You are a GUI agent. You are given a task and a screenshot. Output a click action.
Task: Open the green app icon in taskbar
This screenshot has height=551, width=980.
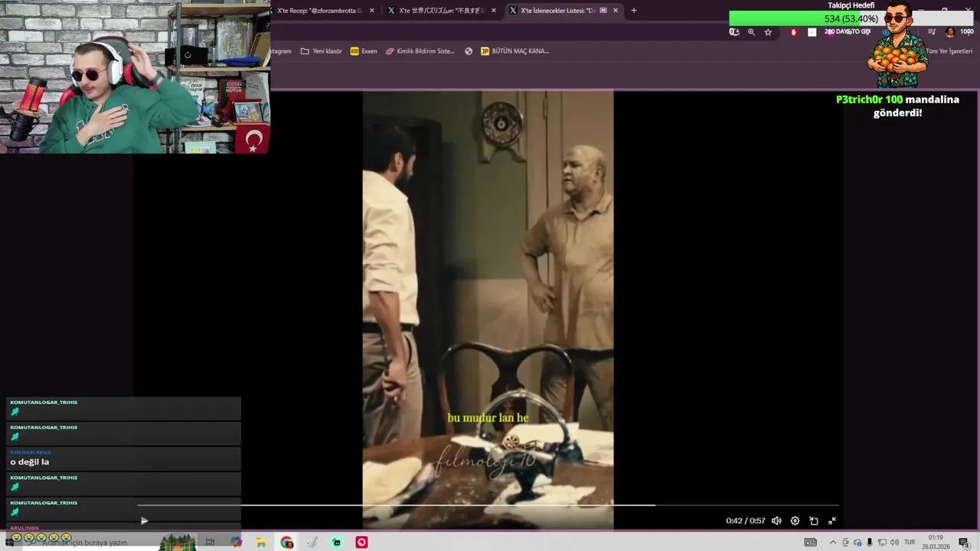point(337,543)
